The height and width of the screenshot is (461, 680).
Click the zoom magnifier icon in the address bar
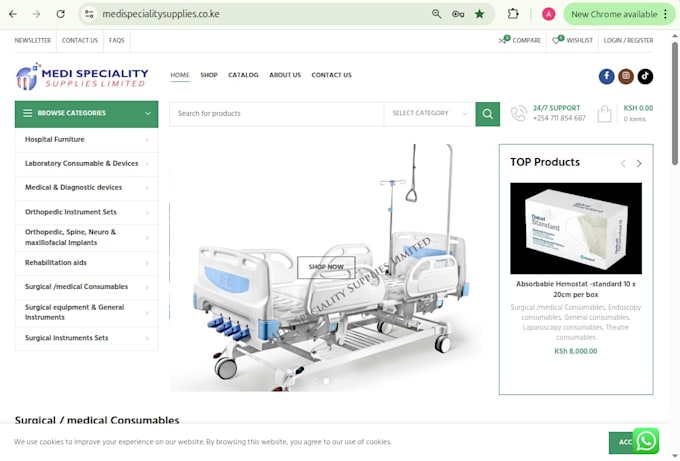click(x=436, y=14)
